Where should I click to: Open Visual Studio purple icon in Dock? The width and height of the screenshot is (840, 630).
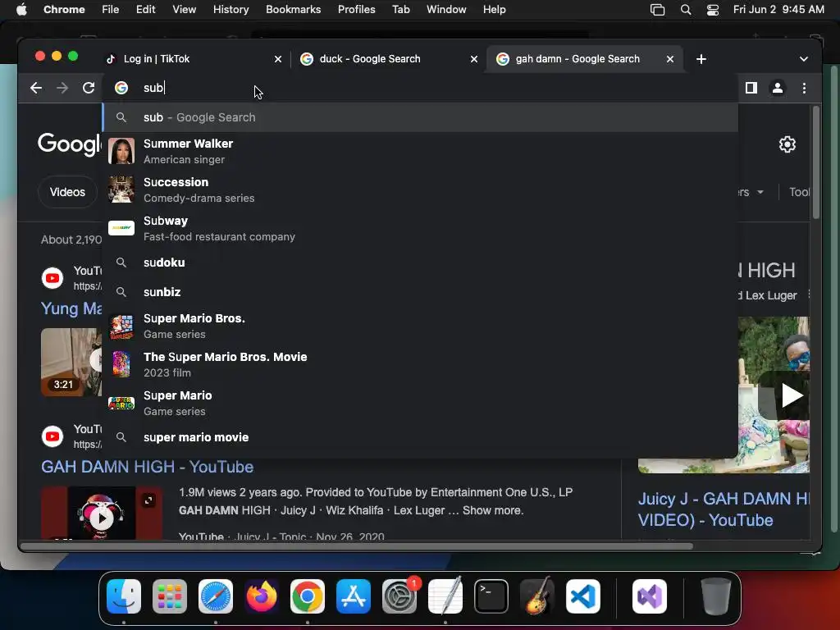coord(650,596)
